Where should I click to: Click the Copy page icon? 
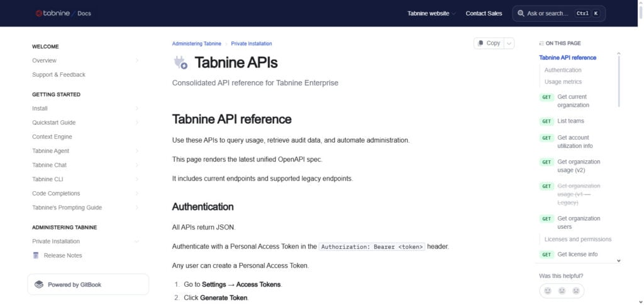tap(480, 43)
